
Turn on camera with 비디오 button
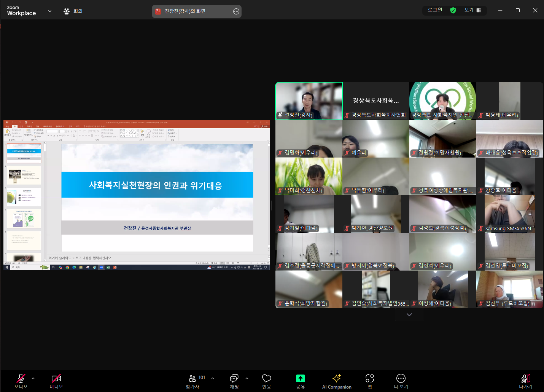56,381
